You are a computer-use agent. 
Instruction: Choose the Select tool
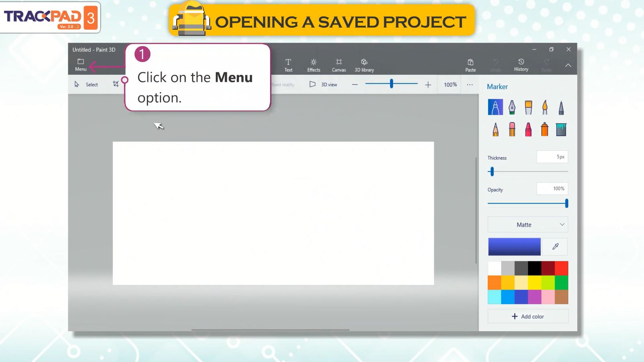click(86, 84)
